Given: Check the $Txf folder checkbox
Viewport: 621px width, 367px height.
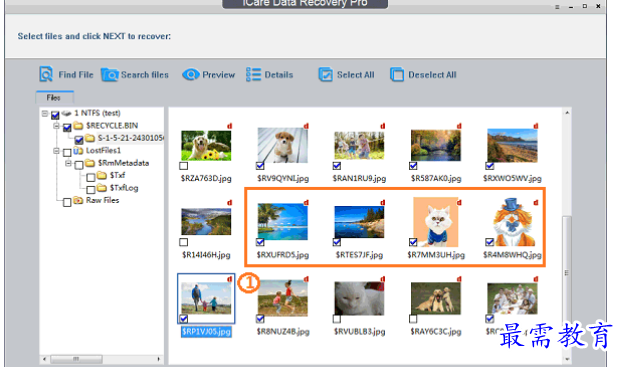Looking at the screenshot, I should point(91,177).
